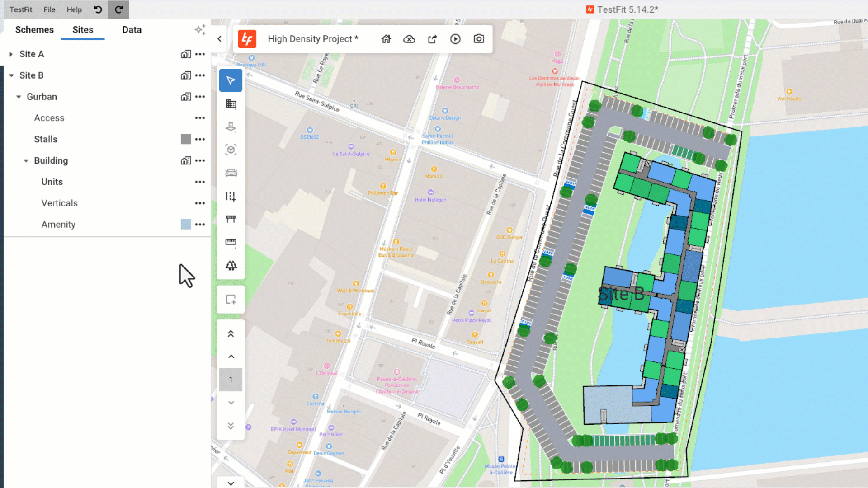Viewport: 868px width, 488px height.
Task: Toggle Gurban building visibility icon
Action: (185, 97)
